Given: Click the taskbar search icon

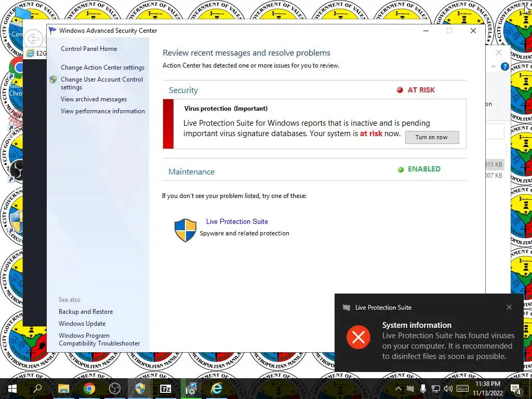Looking at the screenshot, I should click(37, 389).
